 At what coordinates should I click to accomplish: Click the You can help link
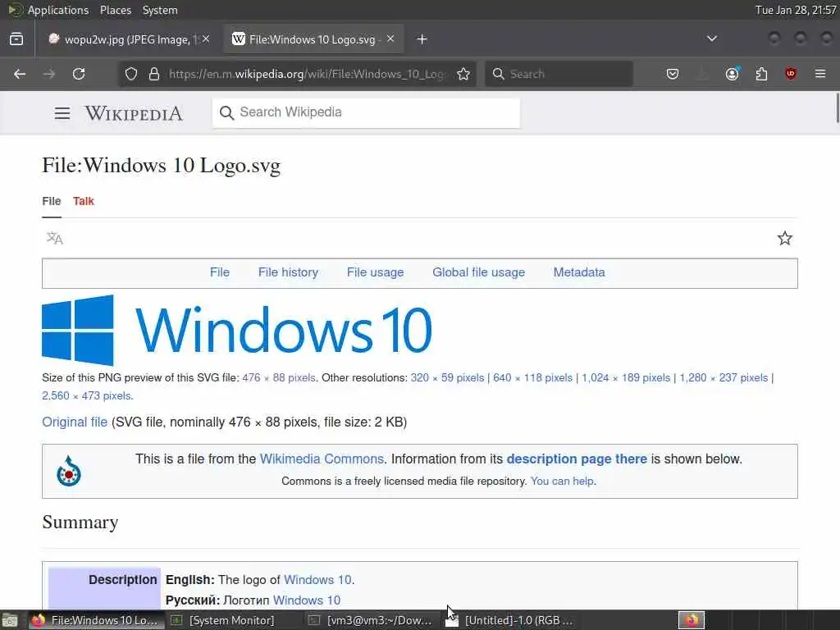pos(562,481)
